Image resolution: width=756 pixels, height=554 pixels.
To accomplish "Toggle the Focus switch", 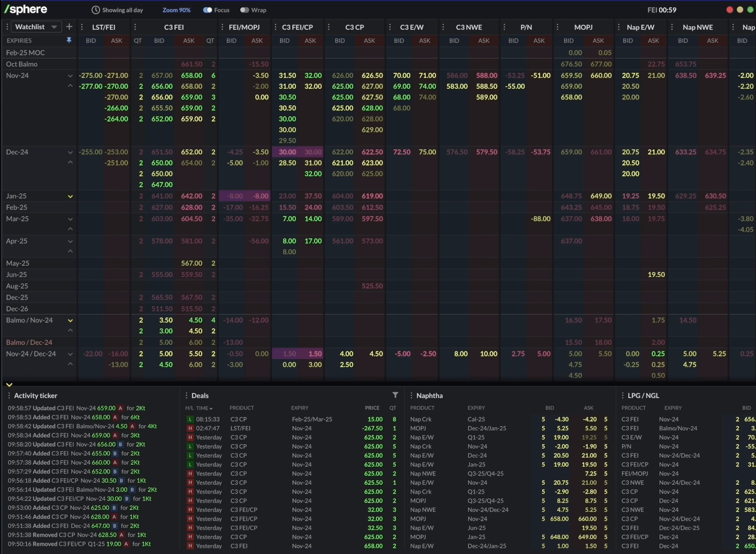I will (207, 10).
